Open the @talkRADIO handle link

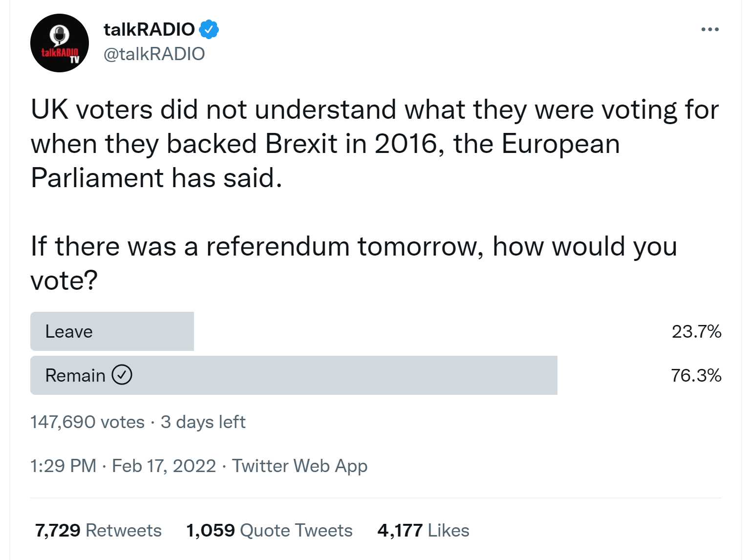154,54
